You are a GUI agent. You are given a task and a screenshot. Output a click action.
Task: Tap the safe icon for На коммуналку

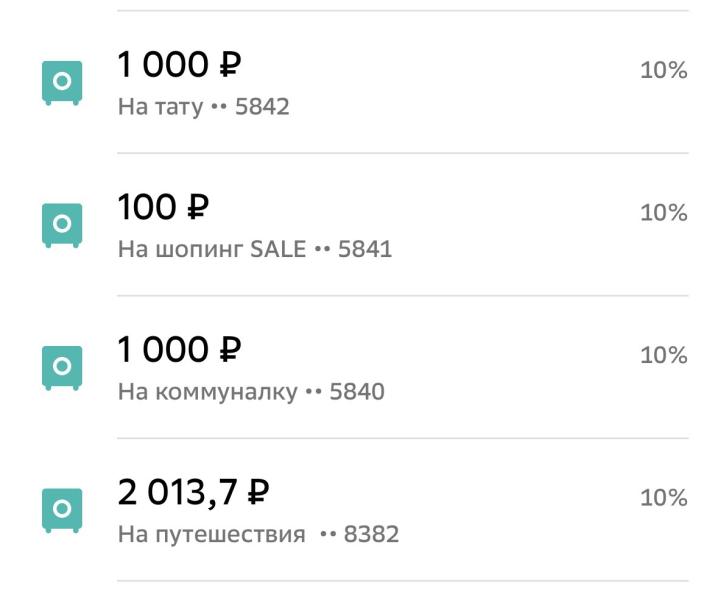[61, 368]
